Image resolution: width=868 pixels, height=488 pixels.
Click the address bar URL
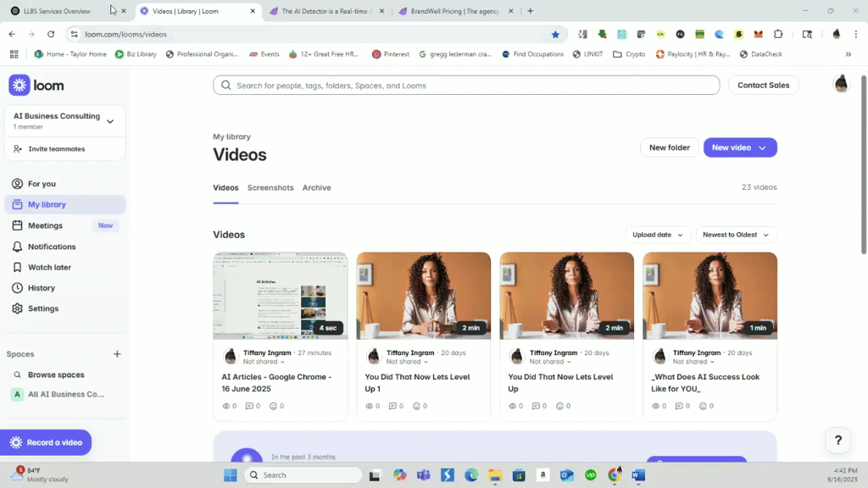[125, 34]
